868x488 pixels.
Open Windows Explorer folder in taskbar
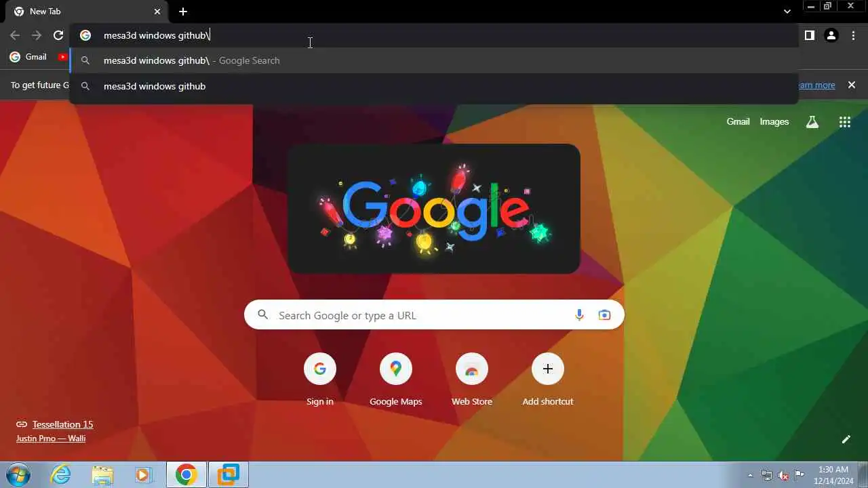(102, 474)
